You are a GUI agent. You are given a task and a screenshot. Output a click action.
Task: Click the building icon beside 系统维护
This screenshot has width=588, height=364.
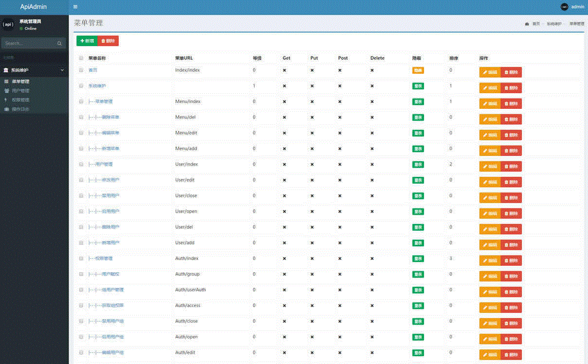click(6, 70)
